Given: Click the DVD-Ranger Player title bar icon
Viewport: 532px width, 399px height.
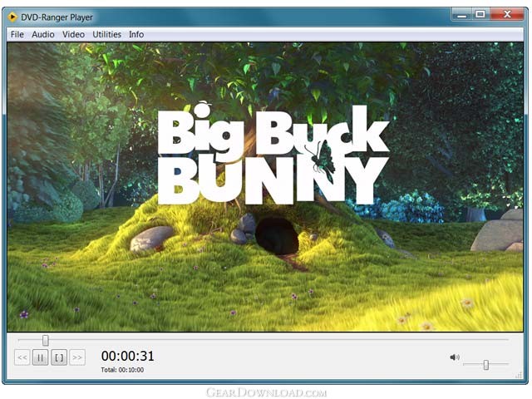Looking at the screenshot, I should point(12,17).
